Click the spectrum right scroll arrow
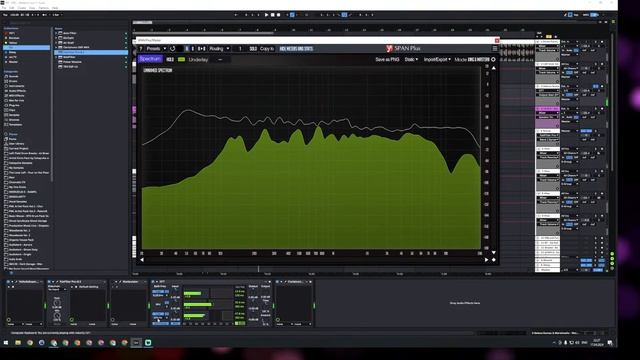 pyautogui.click(x=486, y=260)
